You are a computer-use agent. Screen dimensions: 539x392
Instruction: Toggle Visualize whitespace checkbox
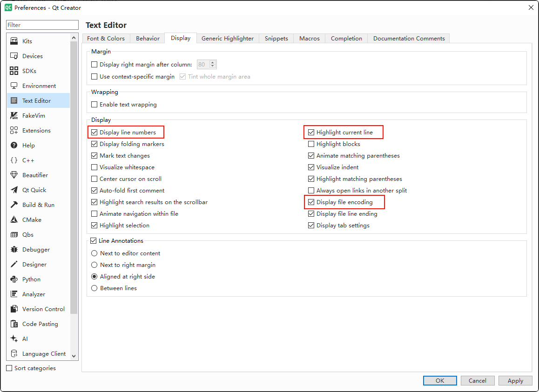click(94, 167)
